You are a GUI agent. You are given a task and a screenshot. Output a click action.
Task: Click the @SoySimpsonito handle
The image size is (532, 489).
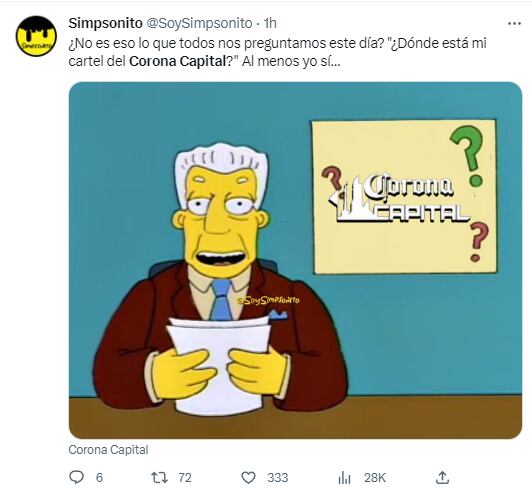(x=199, y=23)
